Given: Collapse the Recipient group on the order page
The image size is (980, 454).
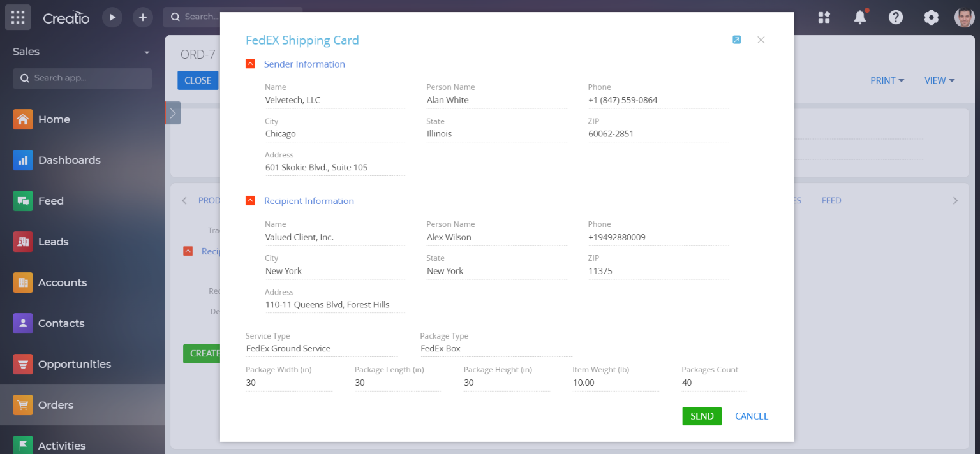Looking at the screenshot, I should coord(188,251).
